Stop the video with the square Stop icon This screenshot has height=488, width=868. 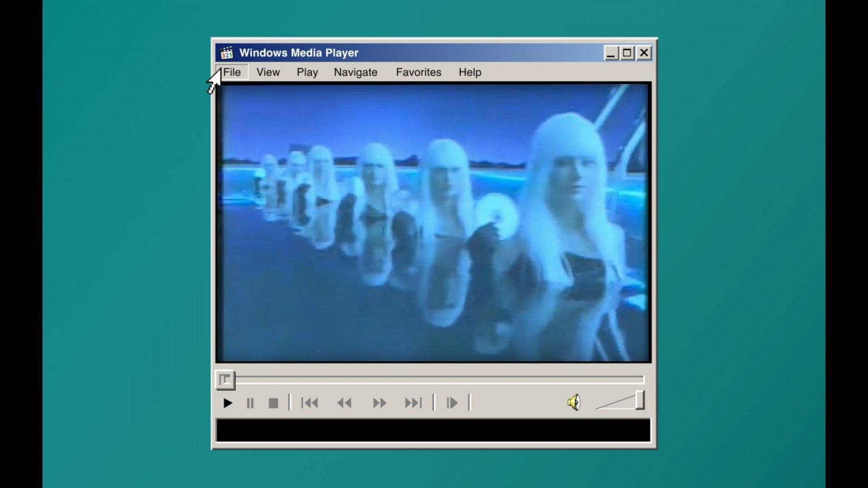click(273, 403)
